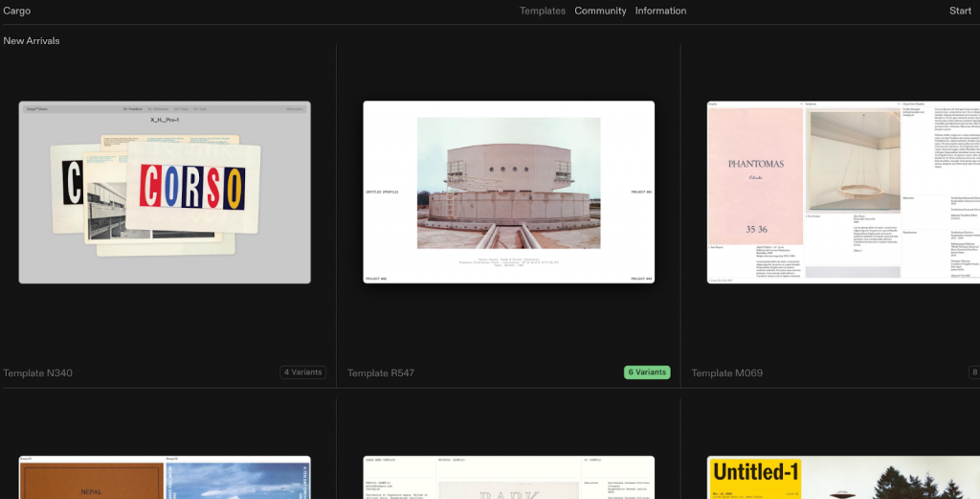Open the CORSO template preview thumbnail
The height and width of the screenshot is (499, 980).
(165, 193)
